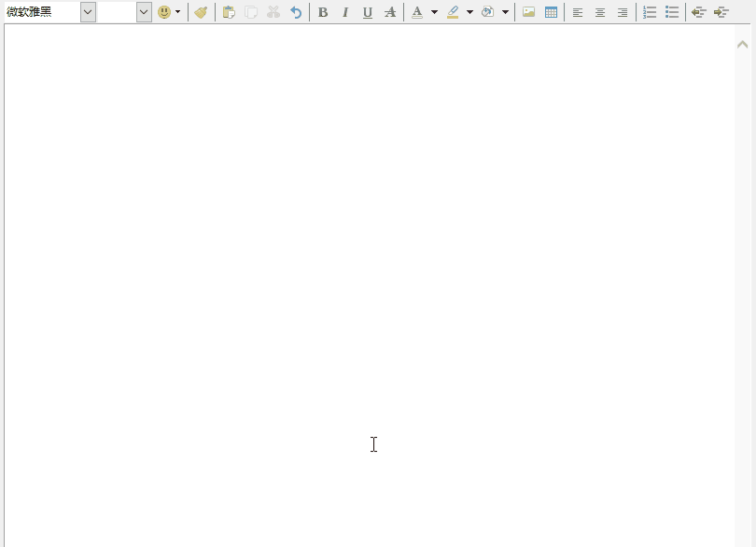The width and height of the screenshot is (756, 547).
Task: Click the greyed-out copy icon
Action: click(251, 12)
